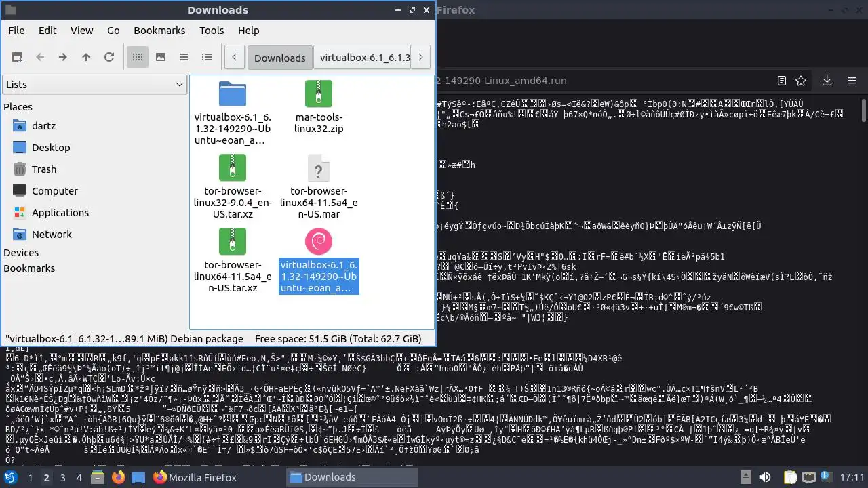Screen dimensions: 868x488
Task: Click the Firefox address bar URL
Action: 500,81
